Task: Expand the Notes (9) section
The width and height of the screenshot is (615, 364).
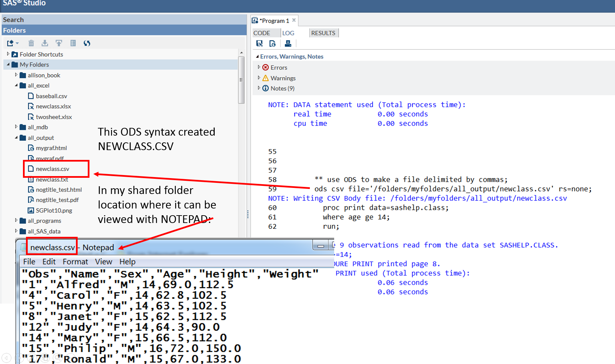Action: click(x=259, y=88)
